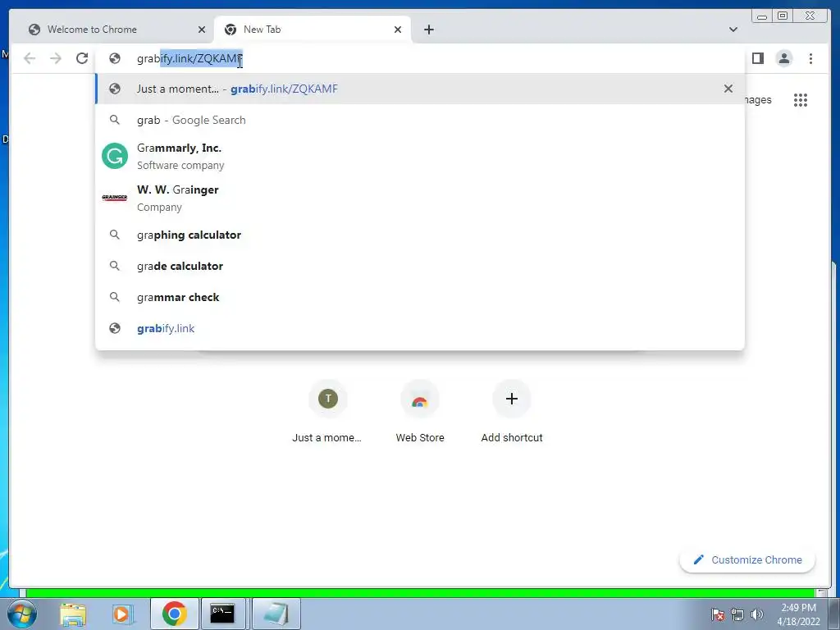Open the profile avatar icon
The image size is (840, 630).
(783, 58)
